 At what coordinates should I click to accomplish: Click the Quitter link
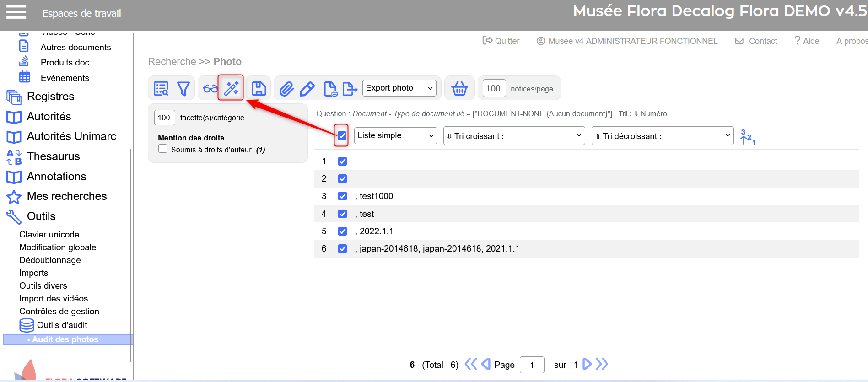point(501,41)
